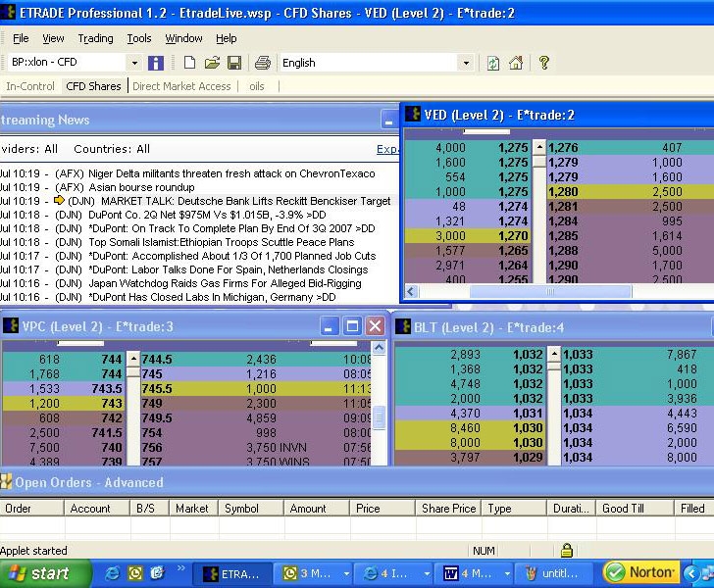The height and width of the screenshot is (588, 714).
Task: Minimize the Streaming News panel
Action: click(388, 121)
